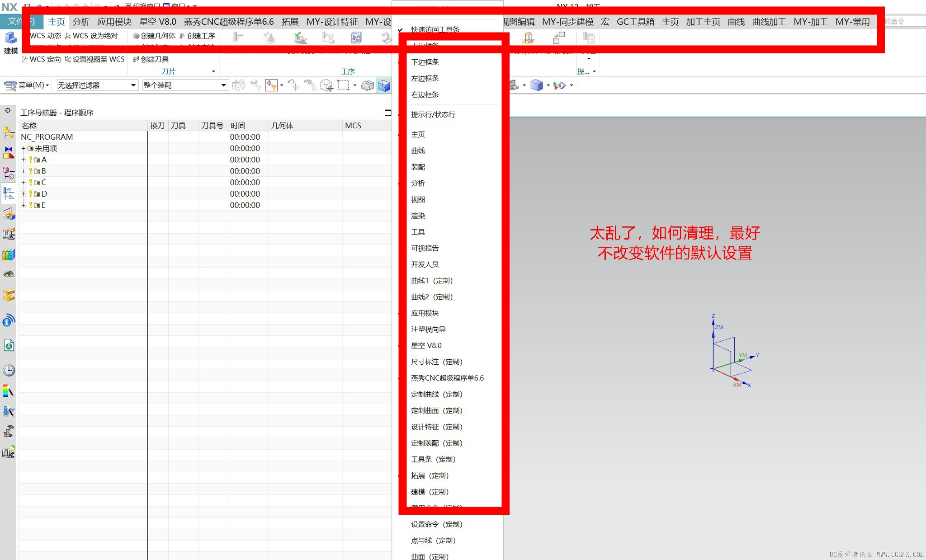The image size is (926, 560).
Task: Click the 刀具号 column header
Action: [x=213, y=126]
